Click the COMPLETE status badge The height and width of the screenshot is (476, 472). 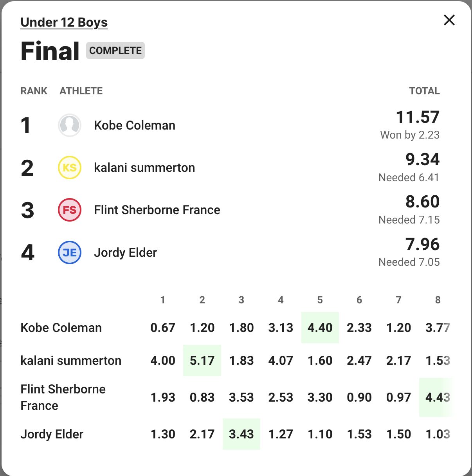tap(115, 50)
